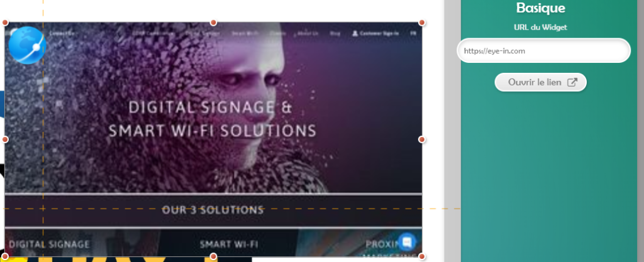Focus the URL du Widget input field

pyautogui.click(x=543, y=50)
